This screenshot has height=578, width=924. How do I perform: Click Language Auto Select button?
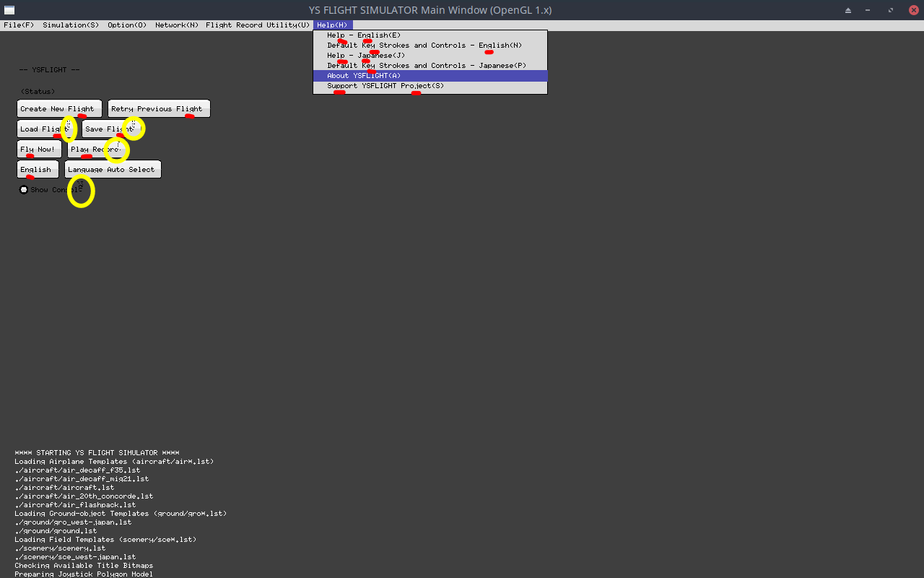(113, 170)
